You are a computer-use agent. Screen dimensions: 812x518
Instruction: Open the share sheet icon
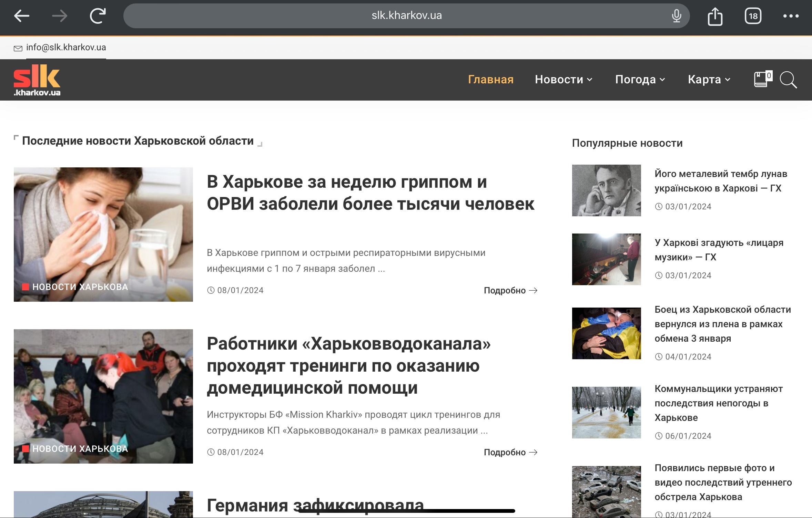[x=715, y=16]
